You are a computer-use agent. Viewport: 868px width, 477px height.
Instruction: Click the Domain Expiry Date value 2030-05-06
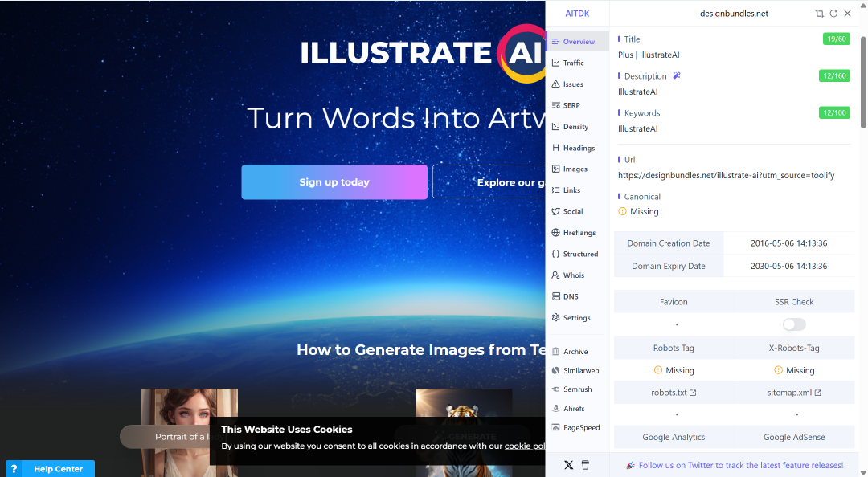(x=789, y=266)
